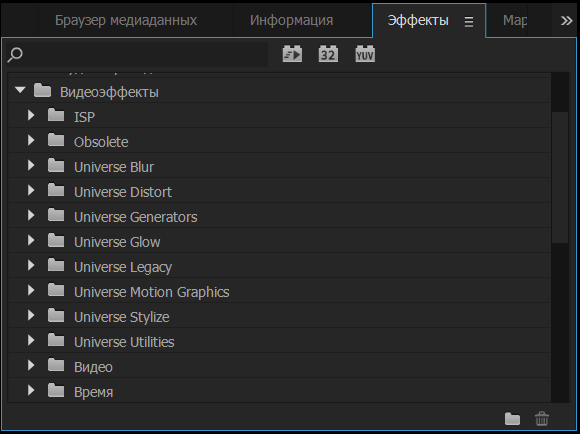Create new custom bin folder icon
The image size is (580, 434).
tap(512, 419)
